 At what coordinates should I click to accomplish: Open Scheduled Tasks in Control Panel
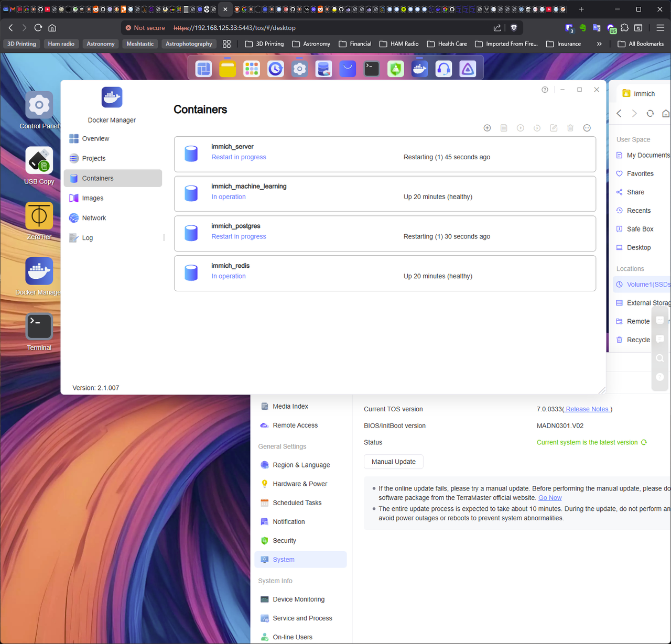pos(300,503)
